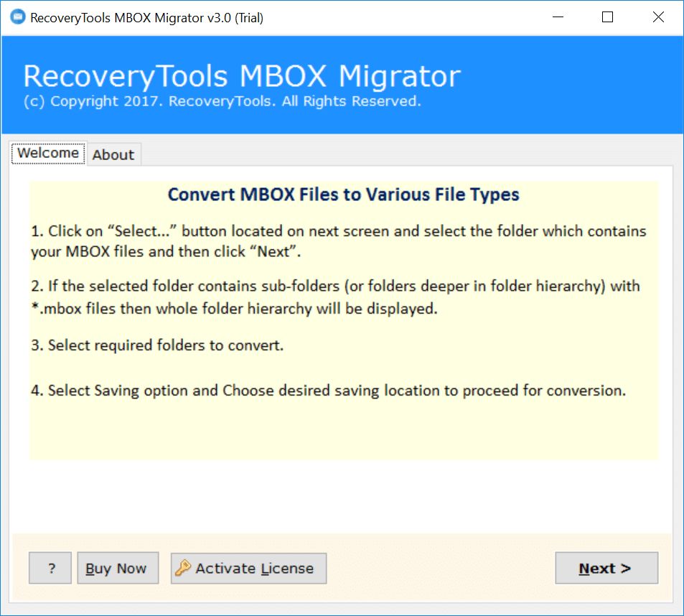684x616 pixels.
Task: Minimize the MBOX Migrator window
Action: pos(558,17)
